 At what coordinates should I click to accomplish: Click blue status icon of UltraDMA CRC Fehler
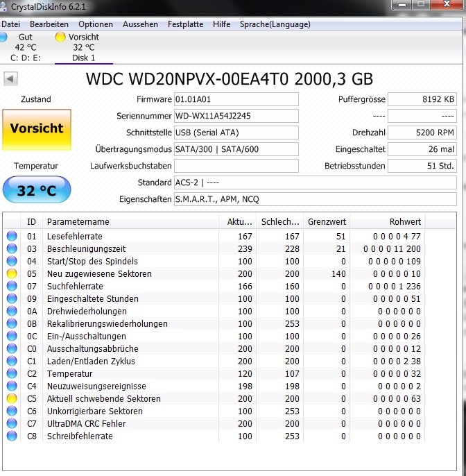[12, 423]
